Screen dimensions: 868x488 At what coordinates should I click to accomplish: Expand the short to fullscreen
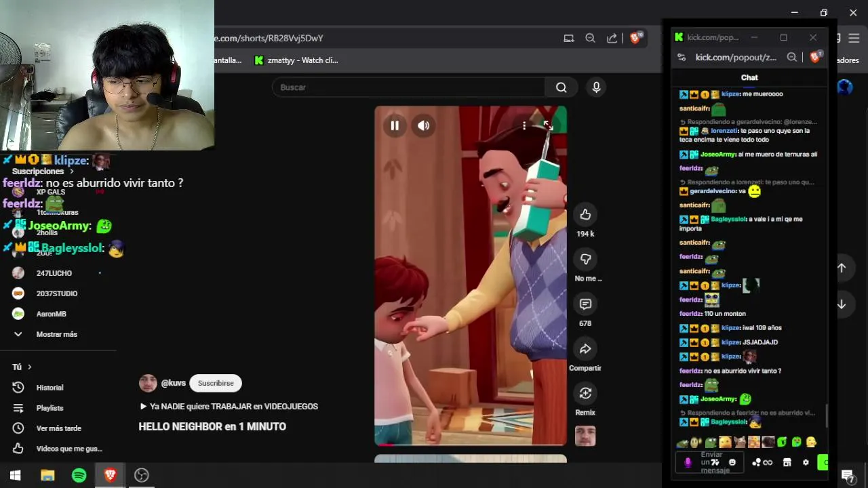tap(548, 125)
